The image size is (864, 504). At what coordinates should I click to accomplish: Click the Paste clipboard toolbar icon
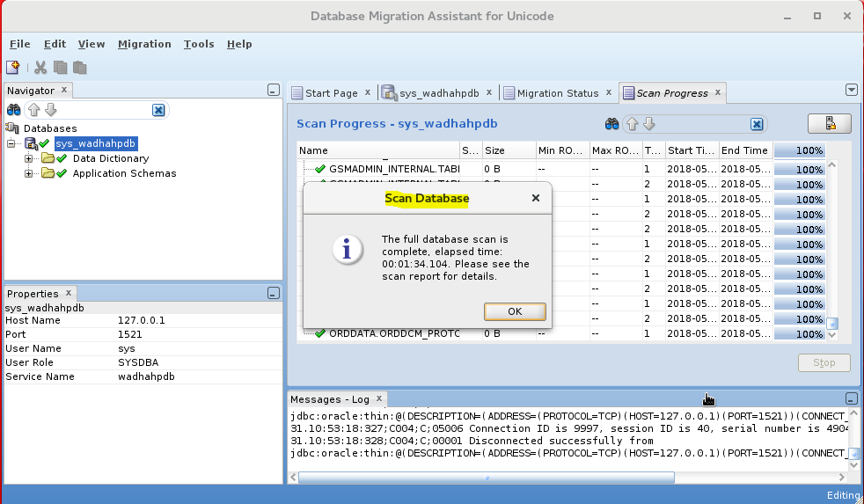(x=80, y=68)
